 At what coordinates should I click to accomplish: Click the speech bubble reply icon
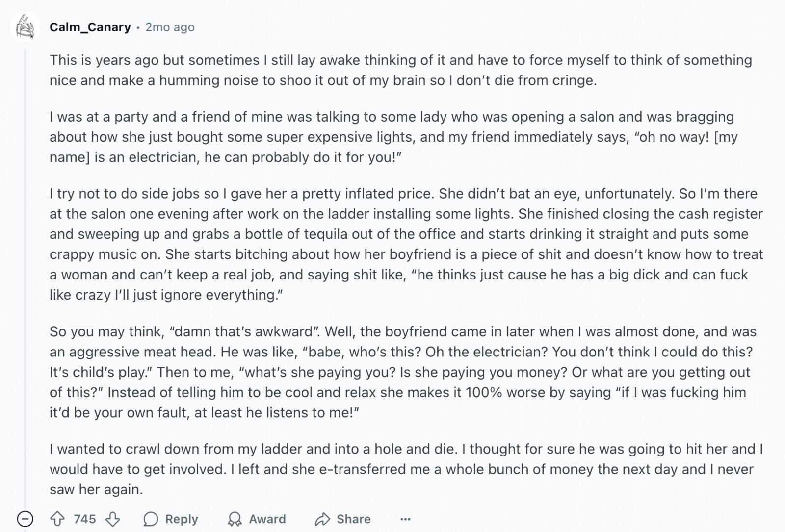click(x=151, y=519)
